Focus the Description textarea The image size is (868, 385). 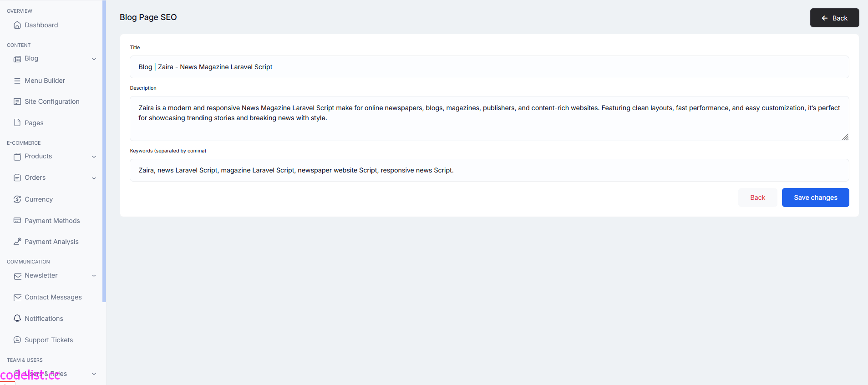(x=489, y=118)
